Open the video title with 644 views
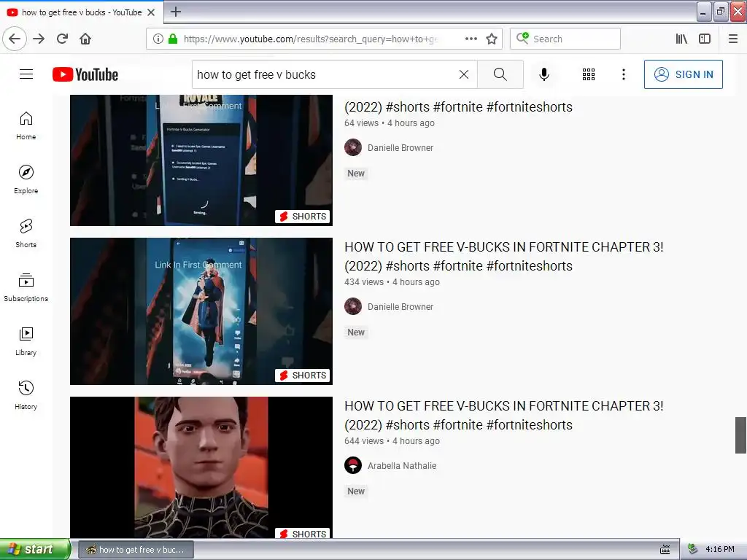This screenshot has width=747, height=560. click(x=503, y=415)
